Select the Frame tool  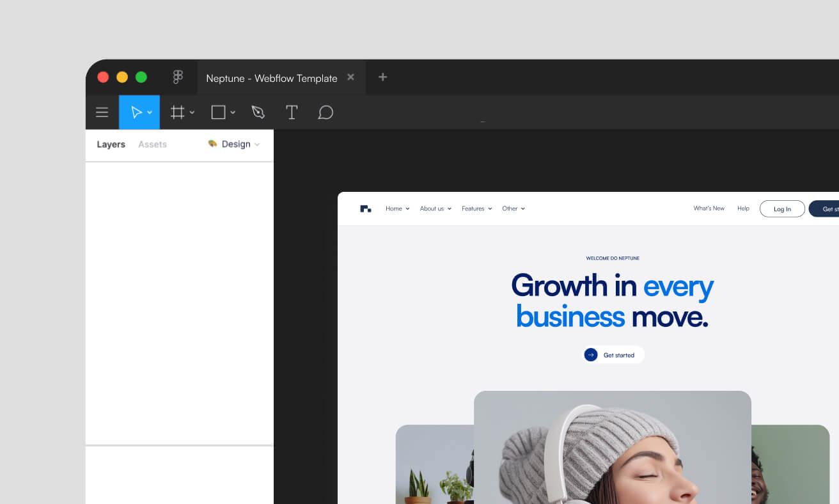click(177, 113)
